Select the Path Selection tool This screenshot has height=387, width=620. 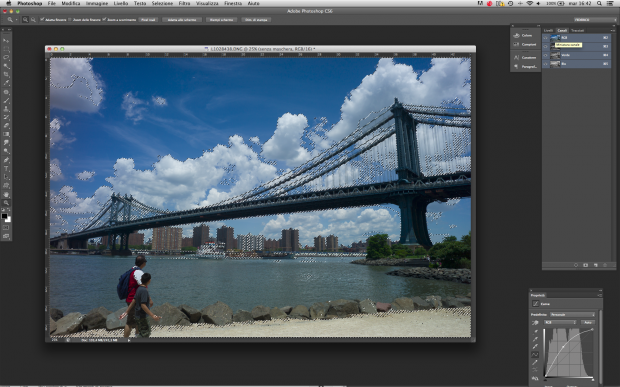tap(6, 177)
